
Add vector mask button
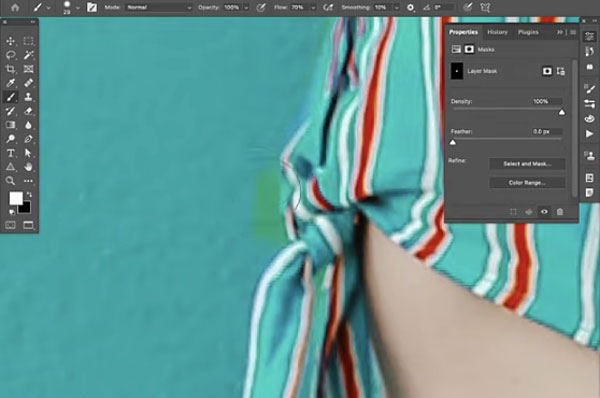(x=561, y=71)
